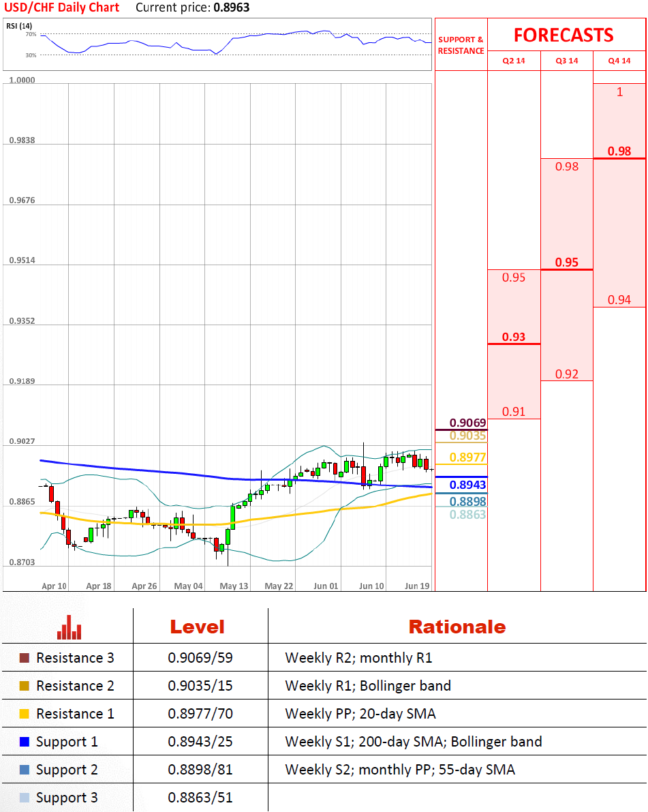
Task: Click the Resistance 3 row label
Action: 75,658
